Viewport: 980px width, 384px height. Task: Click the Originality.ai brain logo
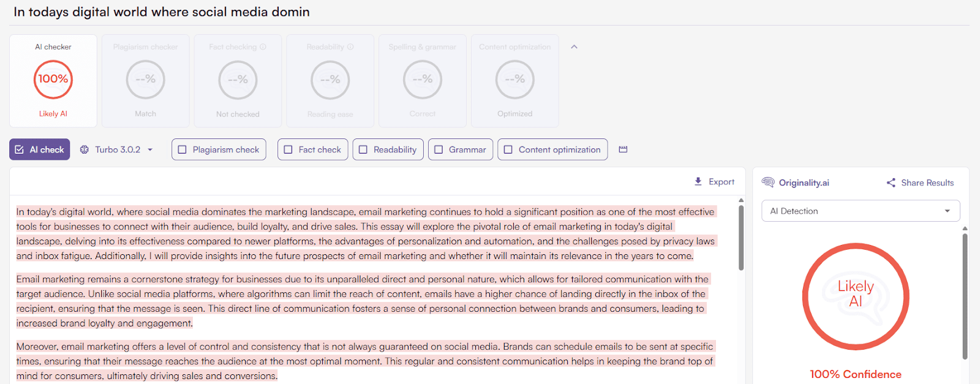coord(768,182)
